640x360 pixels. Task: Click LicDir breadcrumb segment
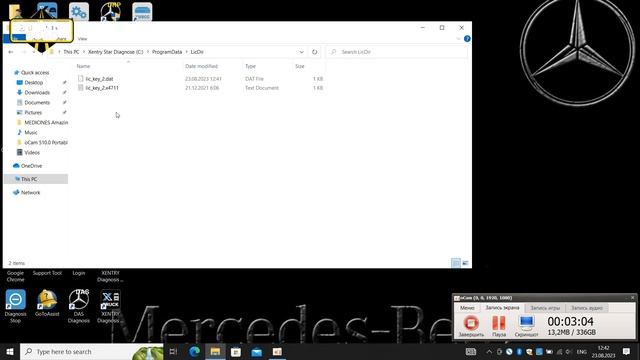197,52
